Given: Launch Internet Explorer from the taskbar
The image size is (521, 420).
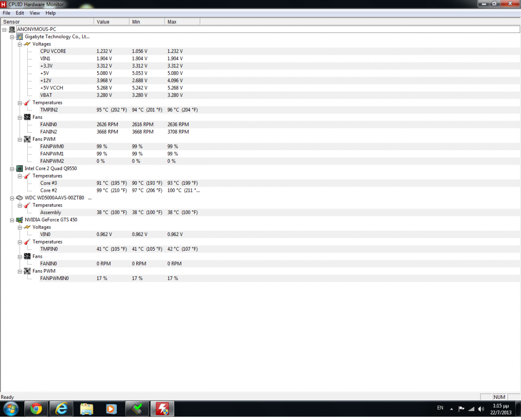Looking at the screenshot, I should [x=62, y=409].
